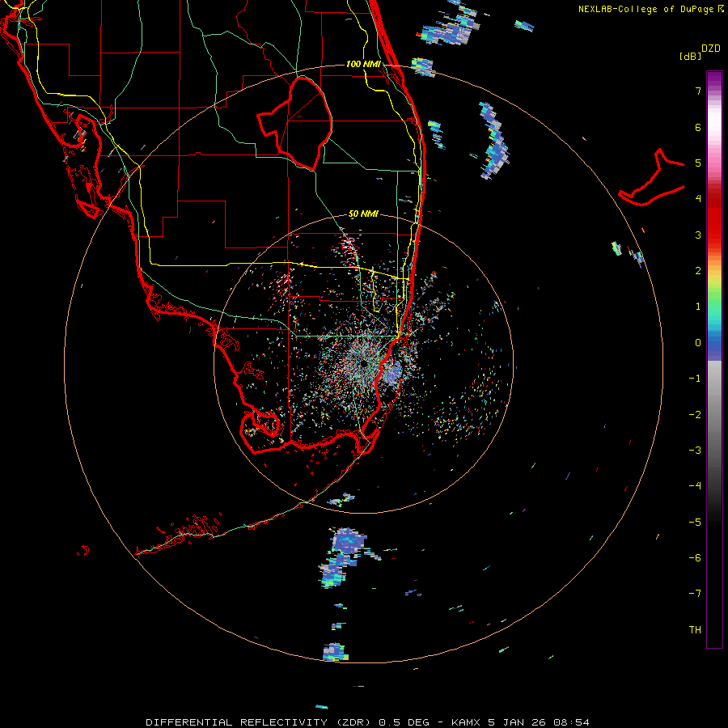
Task: Click the "KAMX" station identifier in the caption
Action: click(x=466, y=722)
